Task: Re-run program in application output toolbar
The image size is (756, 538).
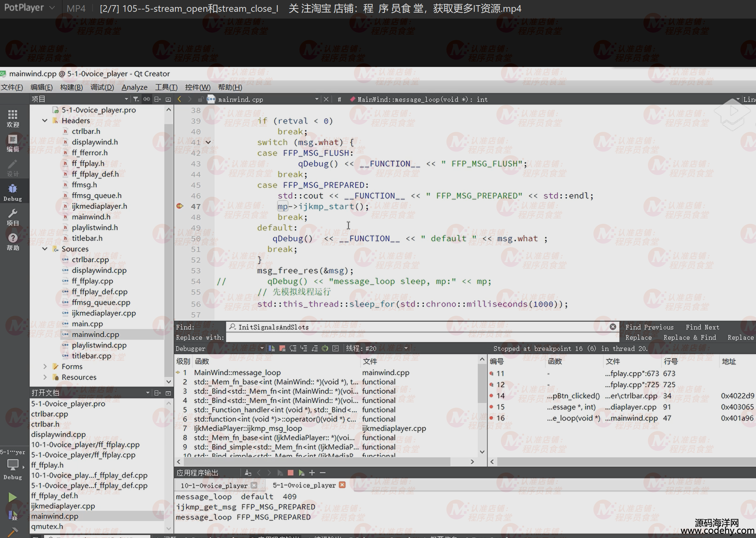Action: pyautogui.click(x=301, y=473)
